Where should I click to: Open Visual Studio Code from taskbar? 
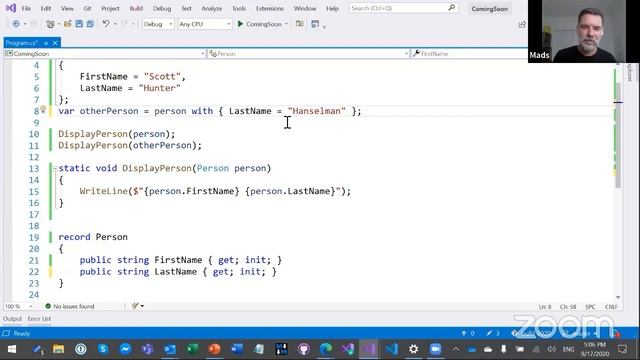(x=391, y=349)
